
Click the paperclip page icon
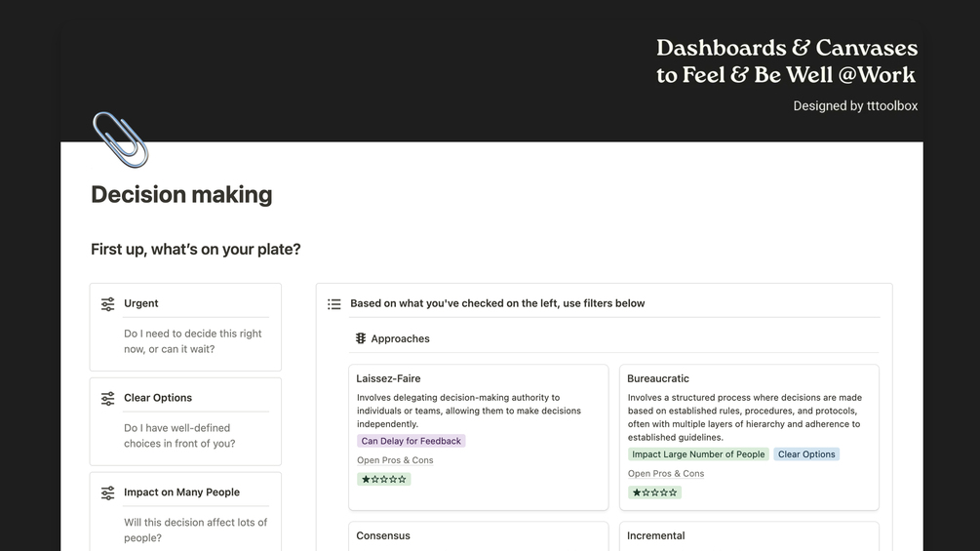120,139
